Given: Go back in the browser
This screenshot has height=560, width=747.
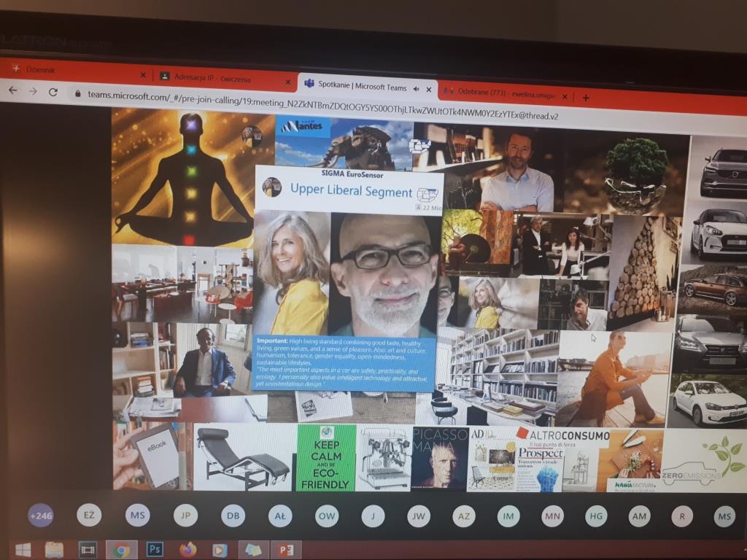Looking at the screenshot, I should 13,90.
